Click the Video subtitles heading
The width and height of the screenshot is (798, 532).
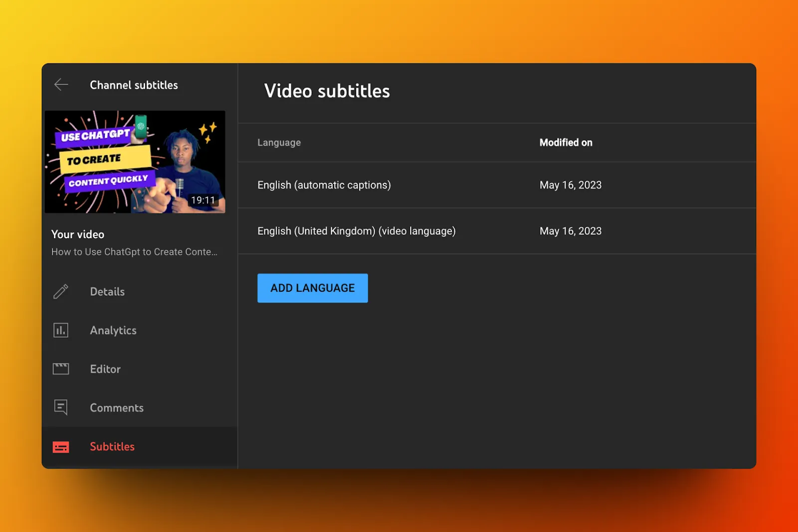pyautogui.click(x=327, y=91)
